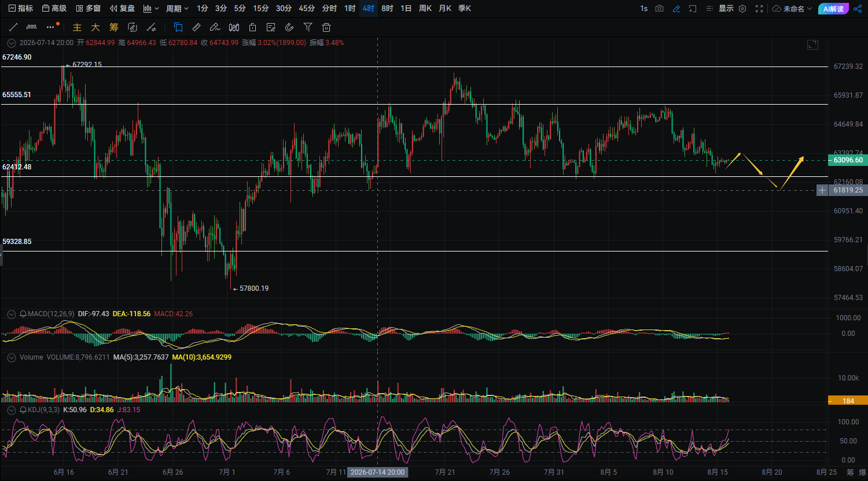The height and width of the screenshot is (481, 868).
Task: Click the lock drawings icon
Action: [x=252, y=27]
